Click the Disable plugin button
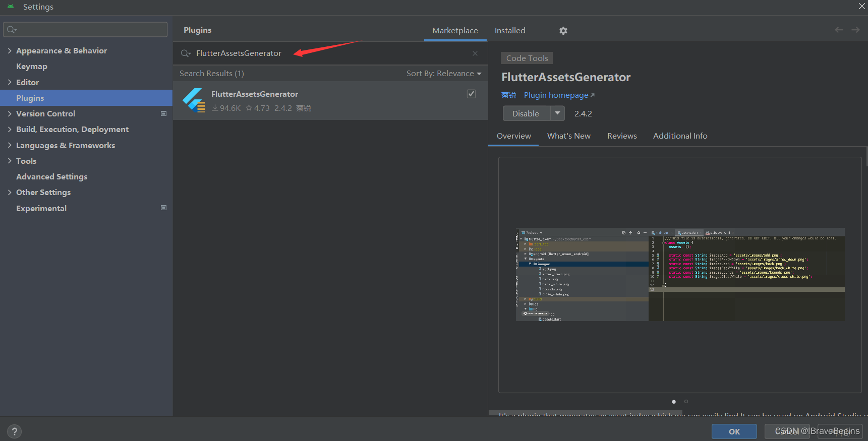Viewport: 868px width, 441px height. point(526,113)
